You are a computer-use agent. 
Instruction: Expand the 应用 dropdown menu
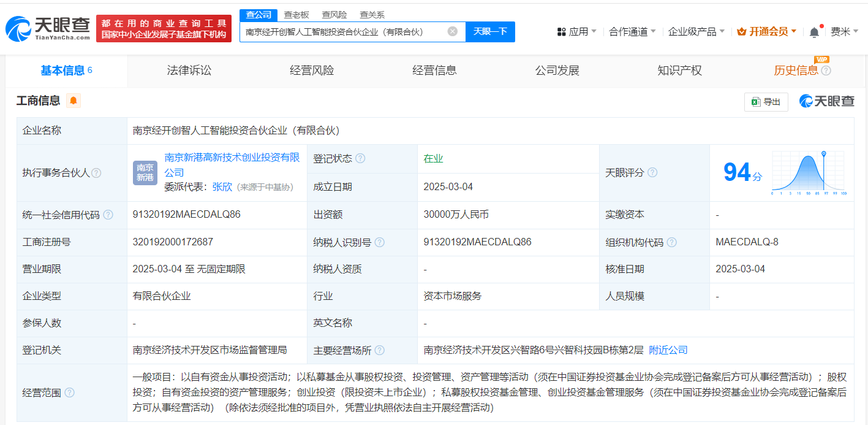click(577, 32)
